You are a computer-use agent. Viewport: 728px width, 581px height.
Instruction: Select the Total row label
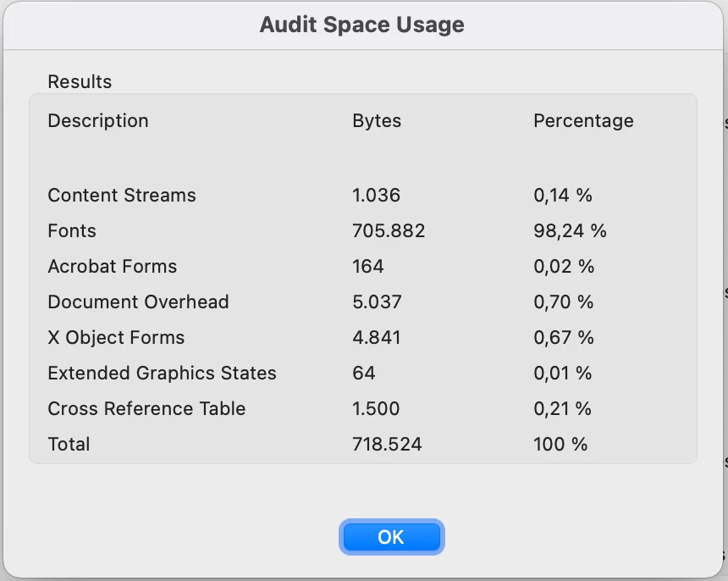[69, 445]
